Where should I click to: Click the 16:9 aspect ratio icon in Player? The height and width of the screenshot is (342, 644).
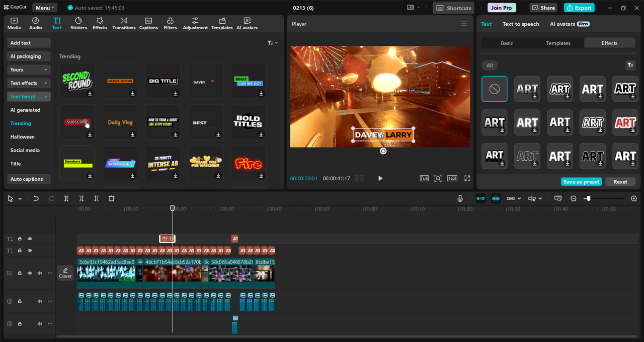pyautogui.click(x=452, y=178)
